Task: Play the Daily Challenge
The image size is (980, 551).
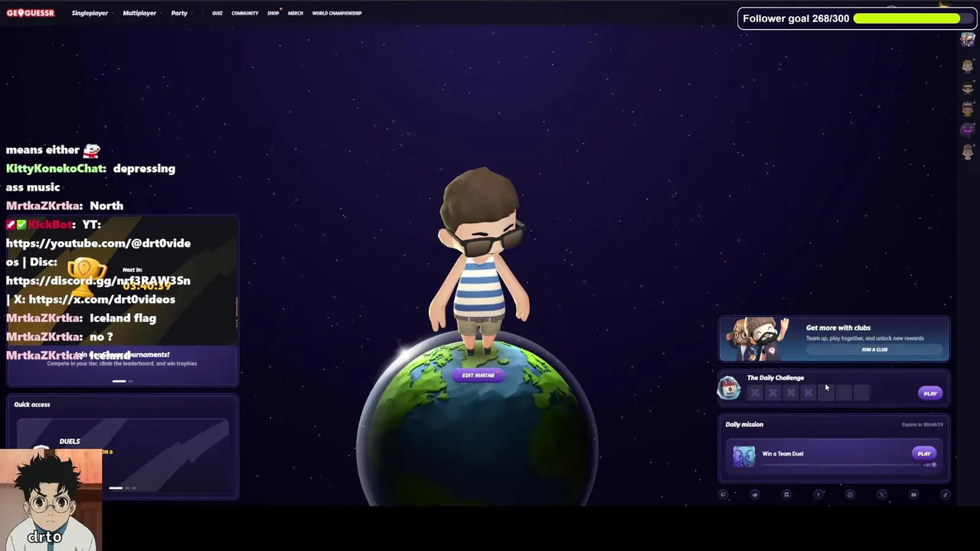Action: 930,393
